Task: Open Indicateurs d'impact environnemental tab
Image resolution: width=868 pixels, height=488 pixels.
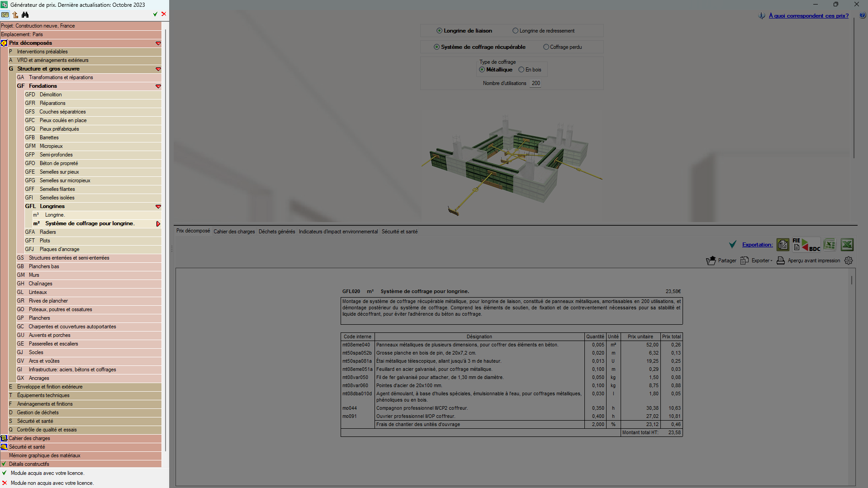Action: click(x=338, y=232)
